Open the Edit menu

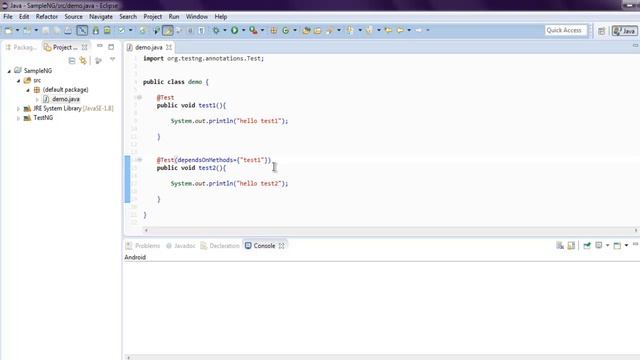click(24, 17)
